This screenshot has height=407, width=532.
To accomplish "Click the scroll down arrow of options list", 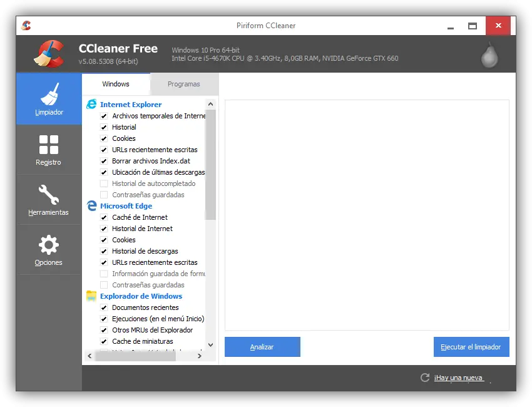I will point(210,345).
